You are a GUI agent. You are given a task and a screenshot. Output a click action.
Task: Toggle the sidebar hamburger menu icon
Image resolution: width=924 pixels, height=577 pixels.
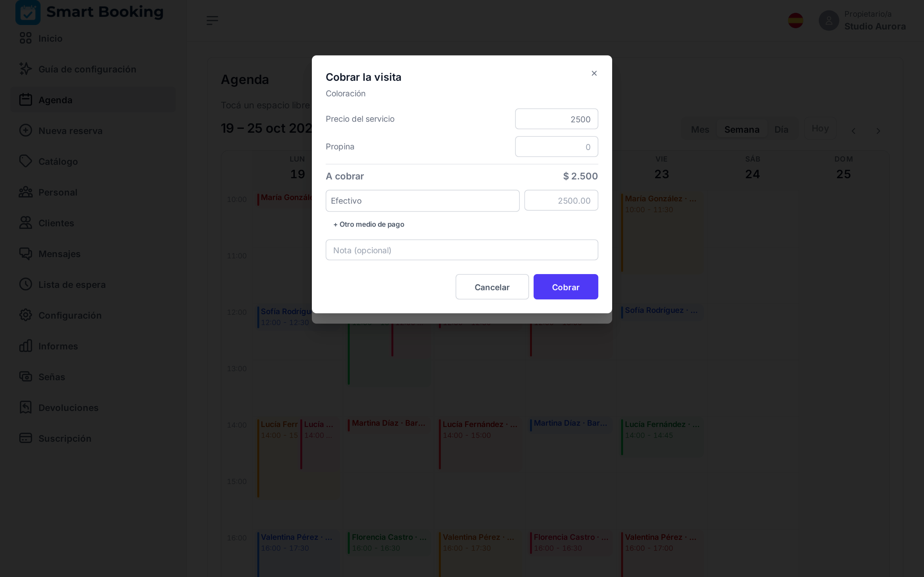coord(212,21)
